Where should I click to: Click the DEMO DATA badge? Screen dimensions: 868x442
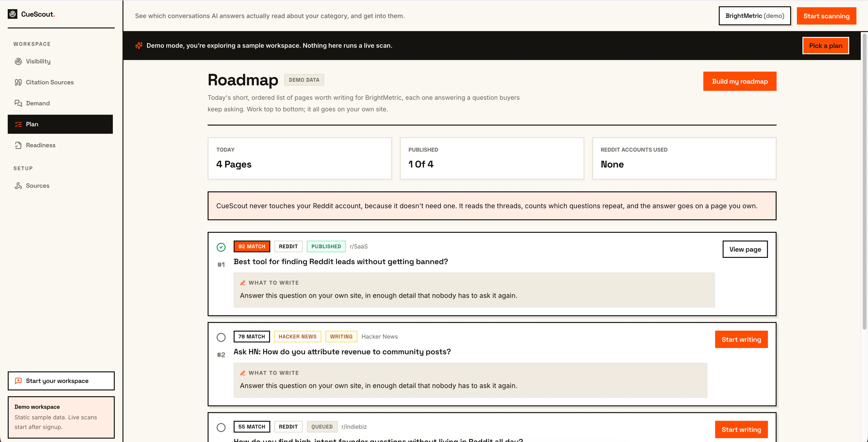click(x=304, y=80)
